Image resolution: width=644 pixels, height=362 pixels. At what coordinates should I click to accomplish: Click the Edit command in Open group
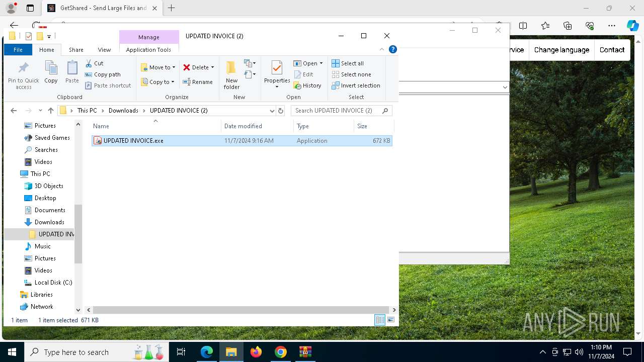click(303, 74)
